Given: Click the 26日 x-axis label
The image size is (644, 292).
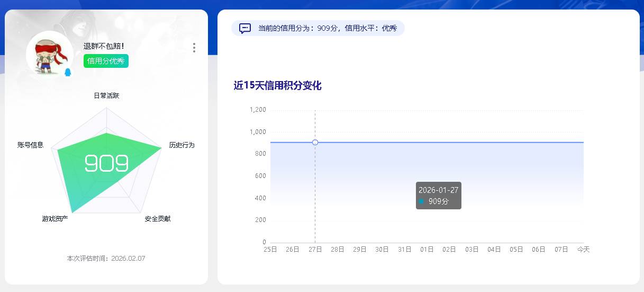Looking at the screenshot, I should (293, 250).
